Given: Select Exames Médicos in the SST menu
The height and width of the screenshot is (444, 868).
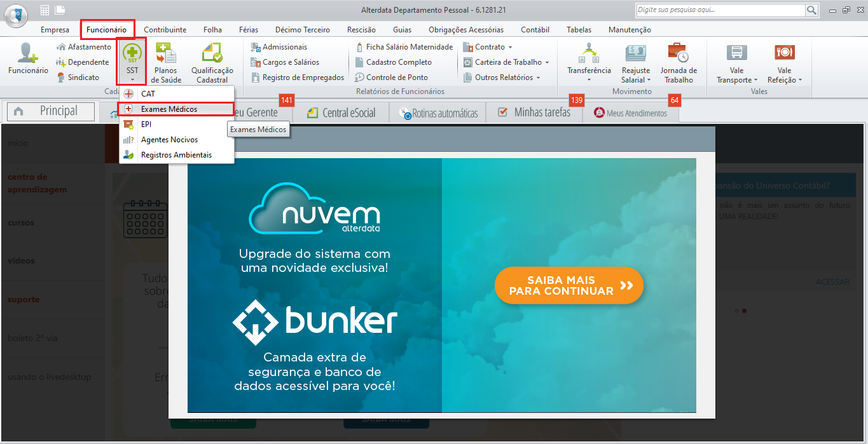Looking at the screenshot, I should 177,109.
